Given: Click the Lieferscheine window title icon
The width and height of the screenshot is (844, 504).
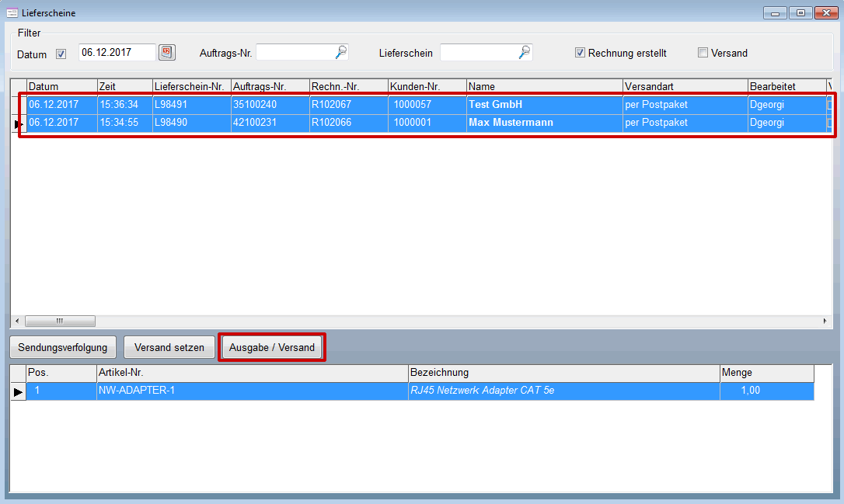Looking at the screenshot, I should (x=12, y=12).
